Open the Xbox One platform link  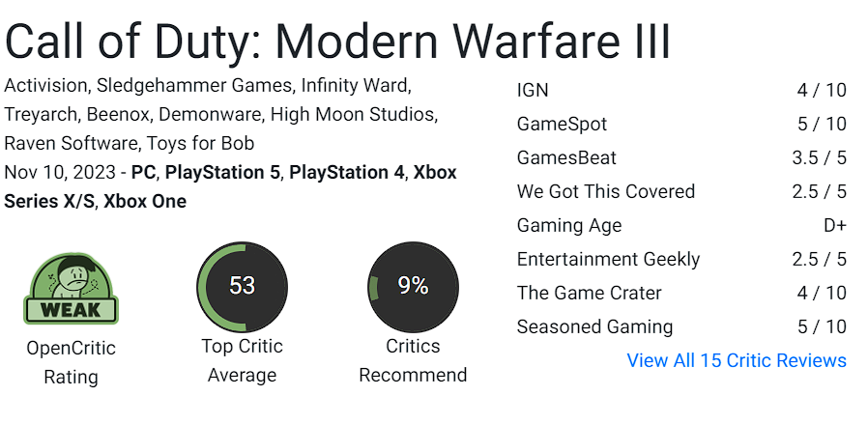click(145, 201)
